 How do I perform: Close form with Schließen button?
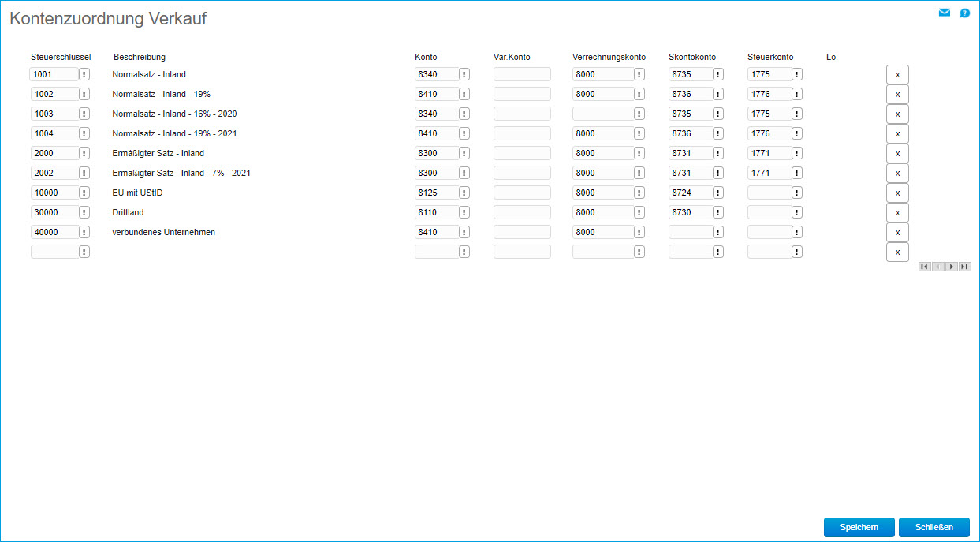coord(934,527)
